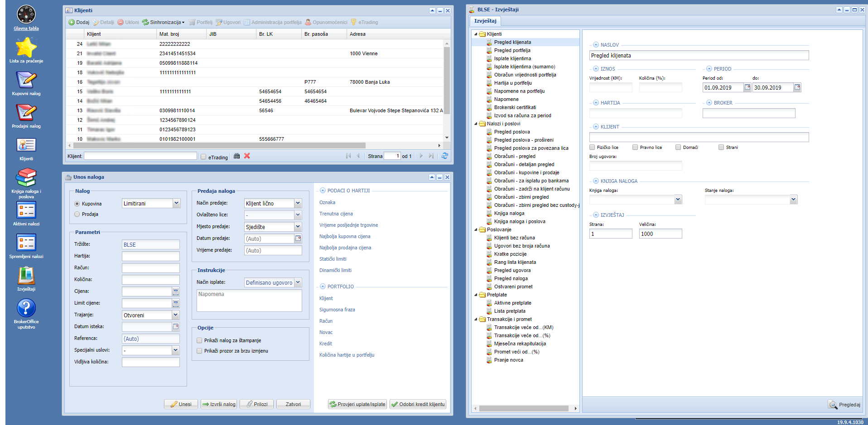The width and height of the screenshot is (868, 425).
Task: Select Knjiga naloga report
Action: (509, 213)
